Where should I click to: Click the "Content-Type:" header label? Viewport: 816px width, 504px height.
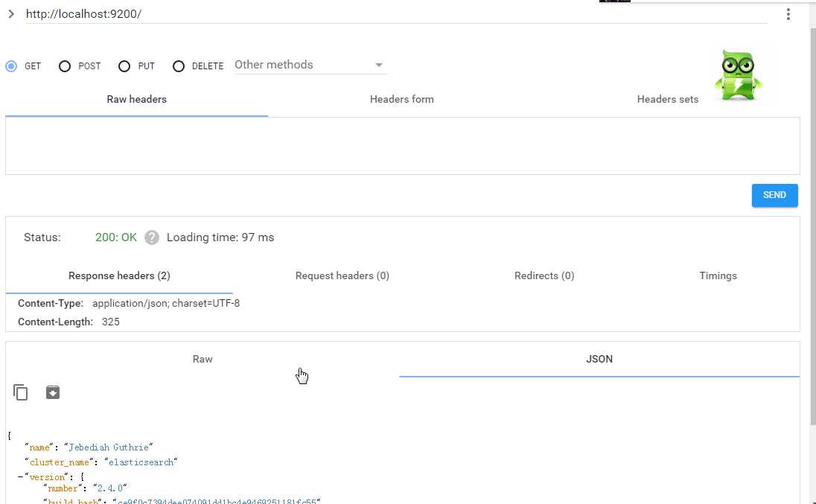(51, 303)
